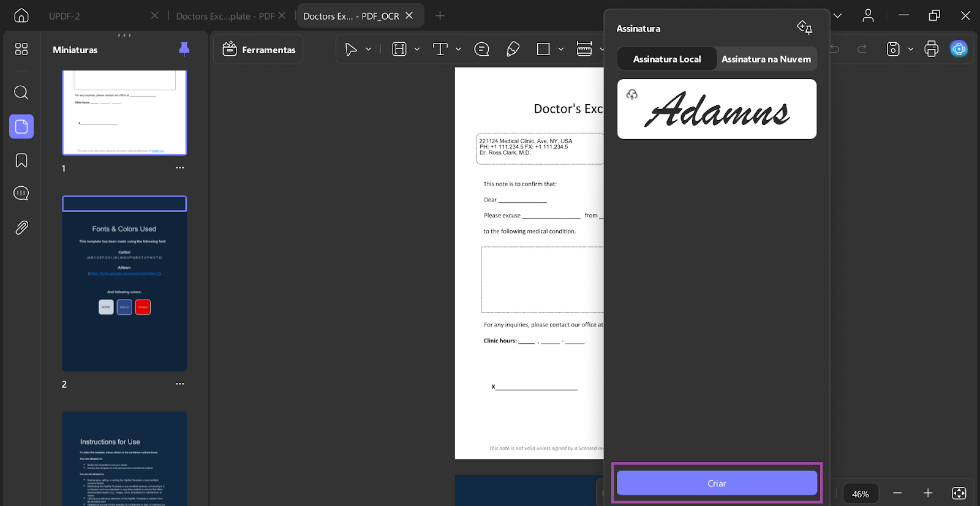This screenshot has height=506, width=980.
Task: Select the text highlight markup tool
Action: point(399,50)
